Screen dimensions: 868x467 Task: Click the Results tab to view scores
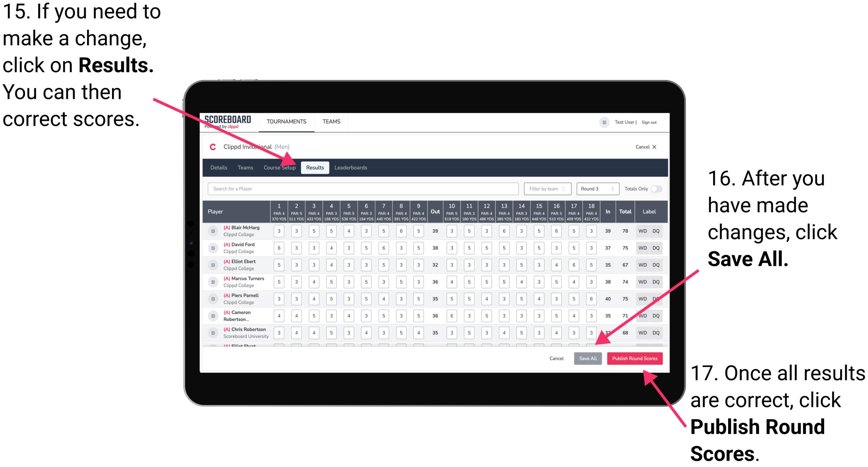click(316, 167)
